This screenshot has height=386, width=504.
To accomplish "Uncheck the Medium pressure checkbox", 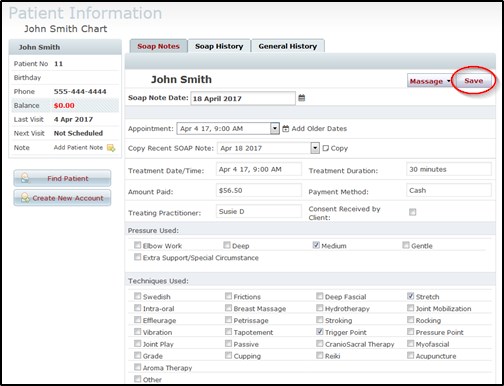I will [316, 245].
